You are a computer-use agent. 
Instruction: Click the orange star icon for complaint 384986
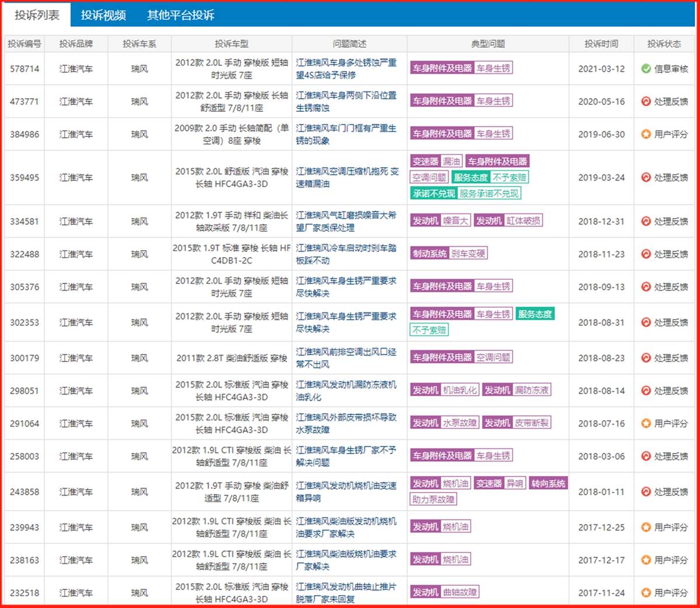click(646, 134)
